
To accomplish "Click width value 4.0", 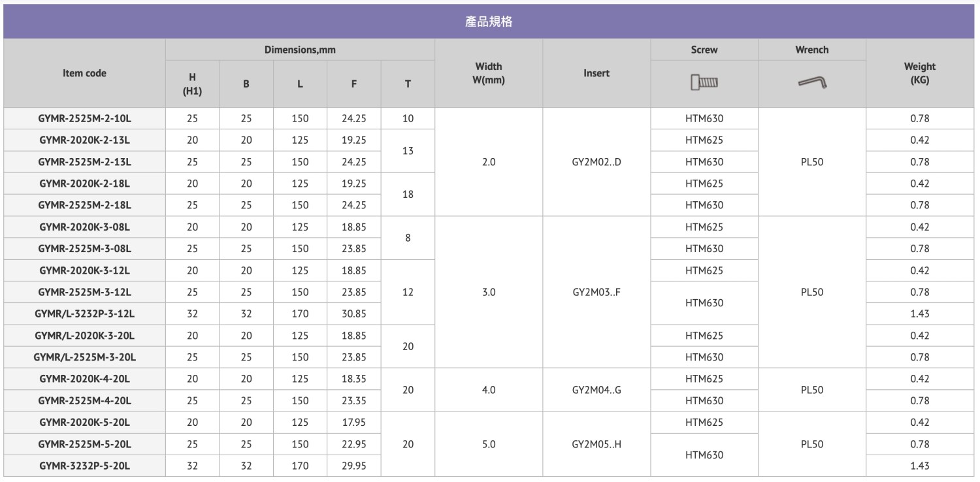I will coord(489,390).
